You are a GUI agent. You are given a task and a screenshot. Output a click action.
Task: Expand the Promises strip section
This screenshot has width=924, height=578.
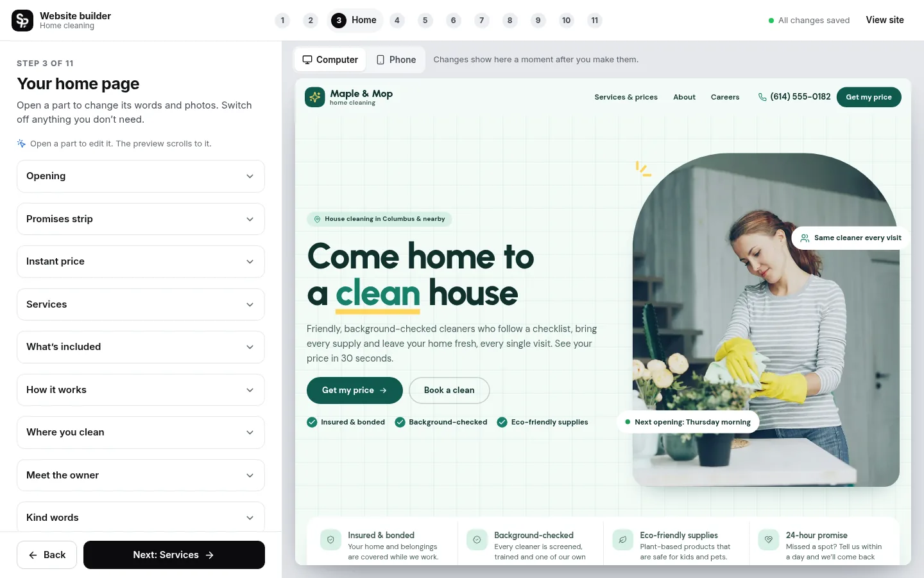[x=141, y=219]
